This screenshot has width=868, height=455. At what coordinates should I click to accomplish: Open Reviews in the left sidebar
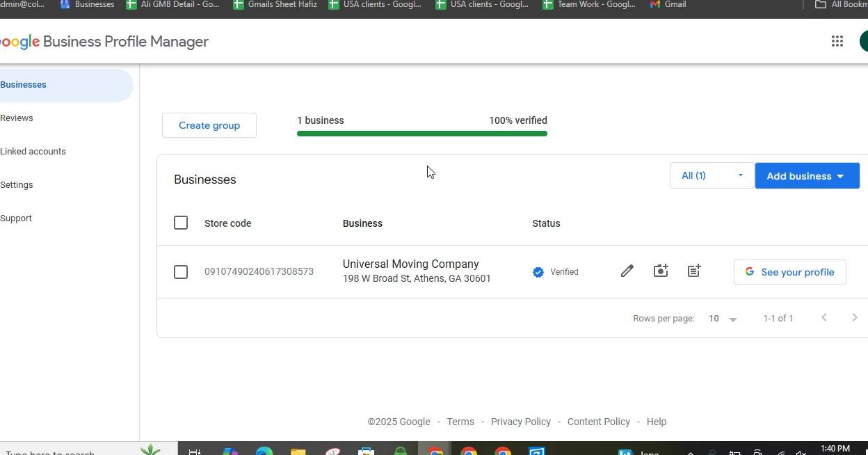[x=17, y=118]
